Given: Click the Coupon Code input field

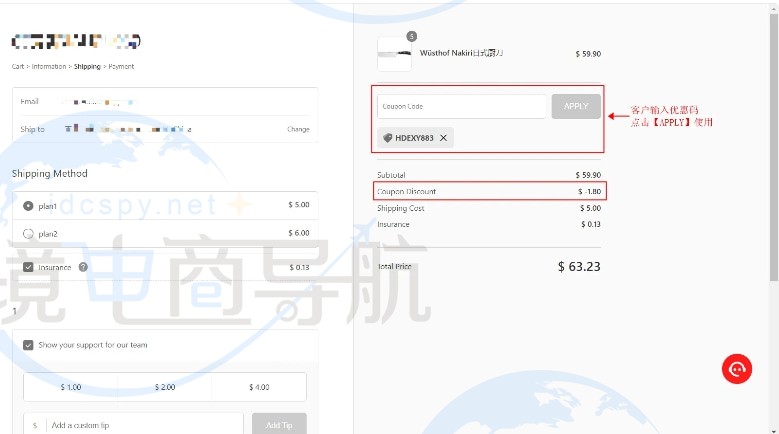Looking at the screenshot, I should [x=462, y=106].
